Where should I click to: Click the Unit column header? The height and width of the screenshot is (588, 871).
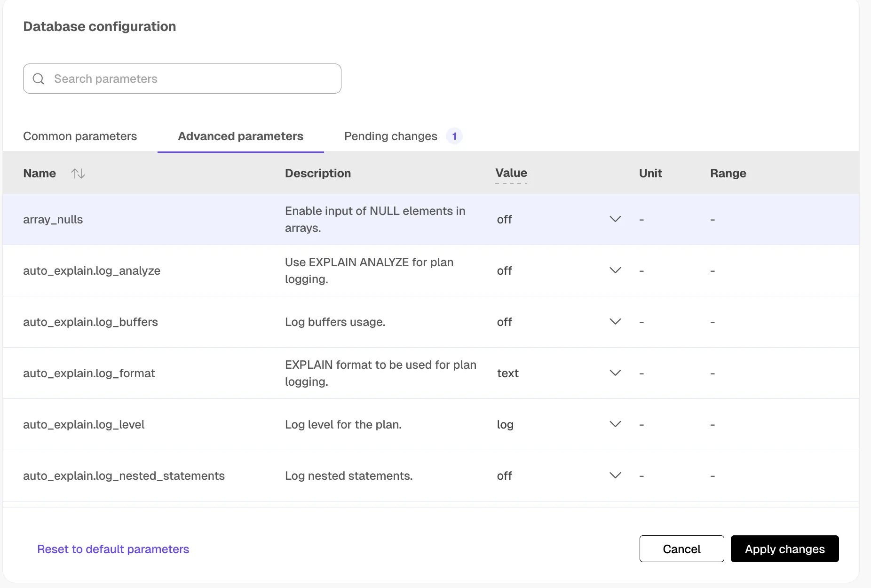pos(650,174)
